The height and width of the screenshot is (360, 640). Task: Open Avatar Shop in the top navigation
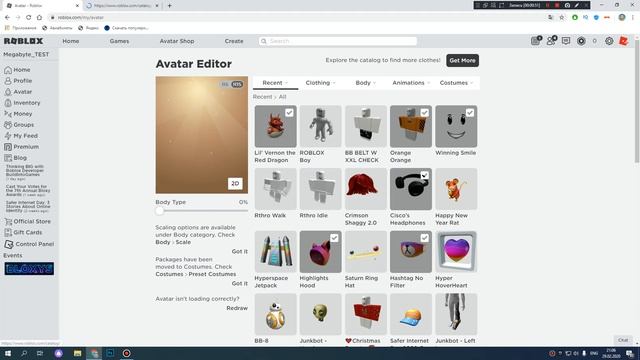click(177, 41)
